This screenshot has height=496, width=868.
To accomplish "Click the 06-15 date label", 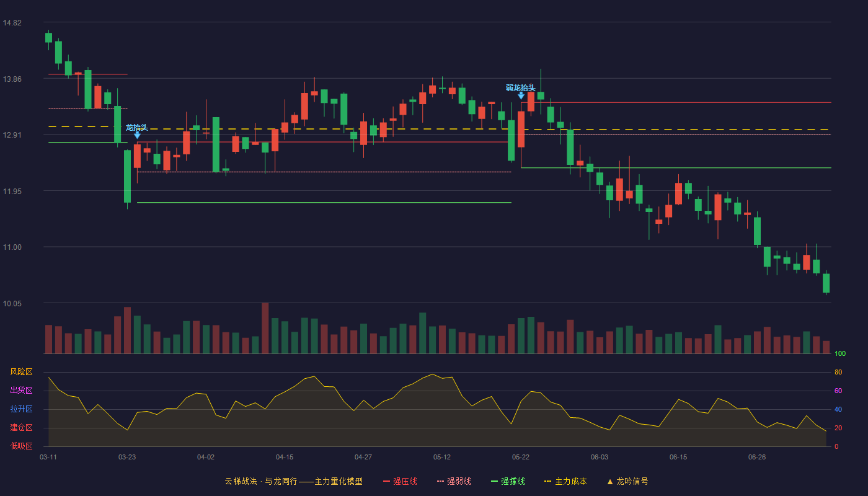I will point(678,457).
